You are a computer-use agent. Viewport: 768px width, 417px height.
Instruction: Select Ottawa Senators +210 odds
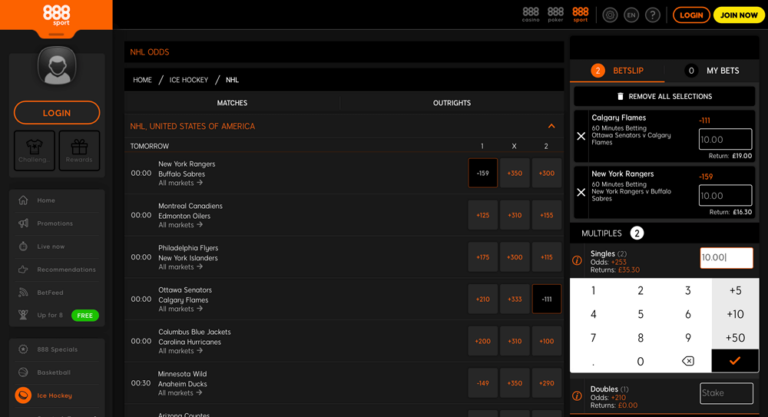coord(483,299)
